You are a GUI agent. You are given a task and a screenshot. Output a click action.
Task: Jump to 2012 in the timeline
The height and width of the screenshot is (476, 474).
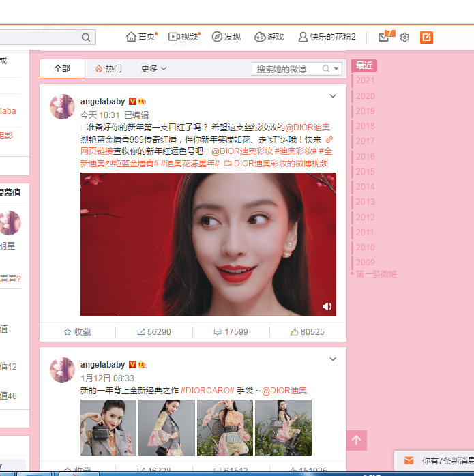[366, 217]
